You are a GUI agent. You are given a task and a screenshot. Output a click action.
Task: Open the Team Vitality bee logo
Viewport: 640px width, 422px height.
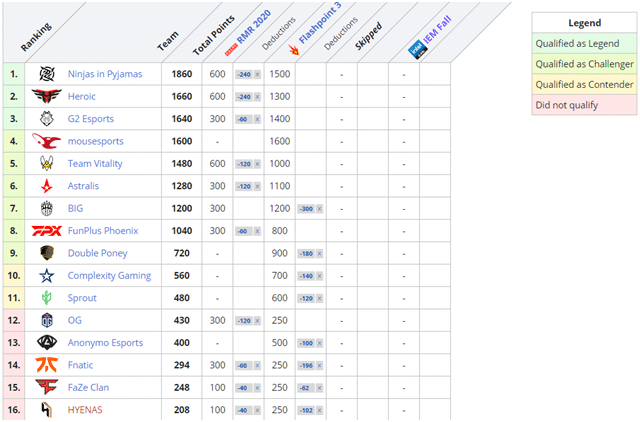tap(47, 164)
